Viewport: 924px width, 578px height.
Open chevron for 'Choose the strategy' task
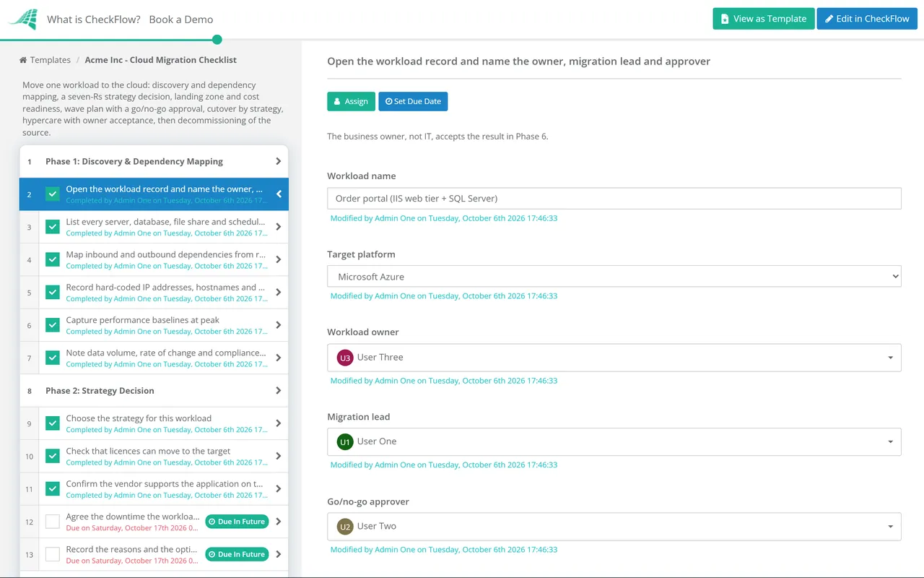pos(279,423)
